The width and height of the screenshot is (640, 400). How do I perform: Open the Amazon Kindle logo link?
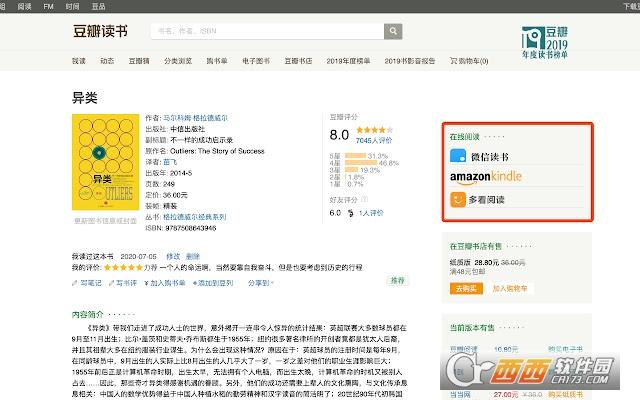pos(486,177)
